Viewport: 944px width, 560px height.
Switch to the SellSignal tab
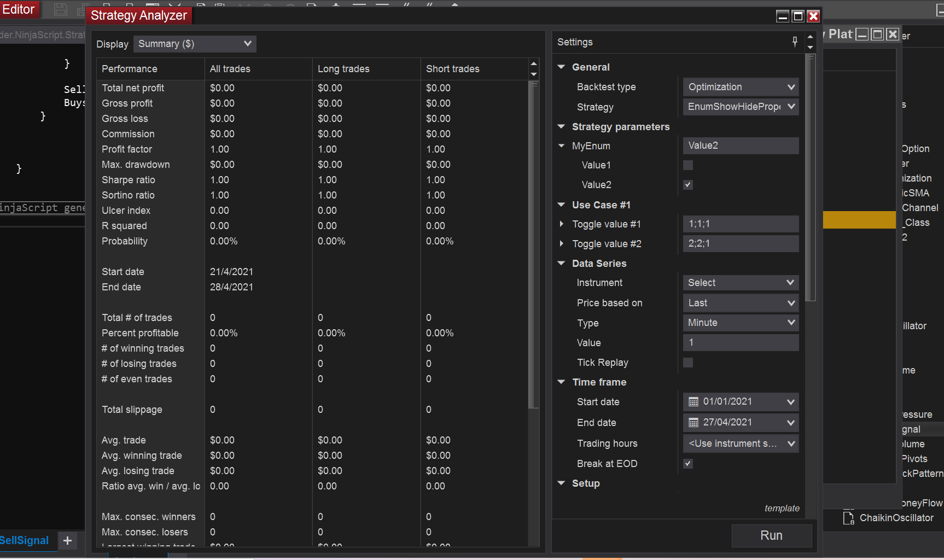click(25, 540)
